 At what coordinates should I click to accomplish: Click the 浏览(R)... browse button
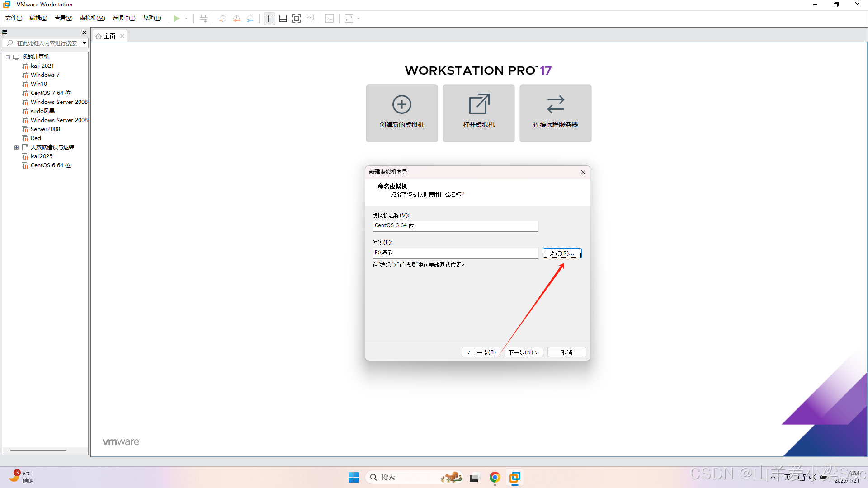[562, 253]
